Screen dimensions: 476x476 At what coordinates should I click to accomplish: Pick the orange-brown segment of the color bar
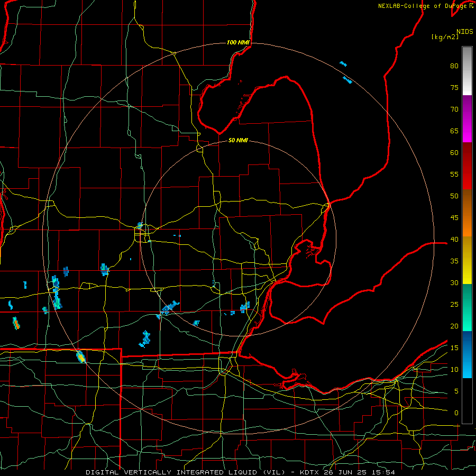(x=467, y=213)
